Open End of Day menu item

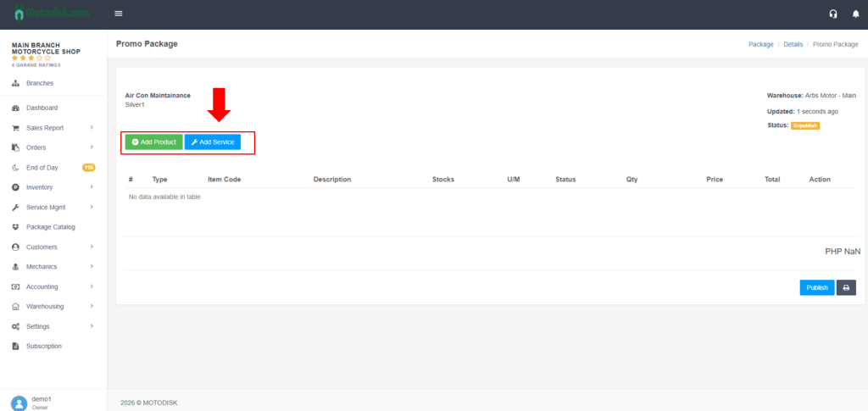[x=42, y=168]
